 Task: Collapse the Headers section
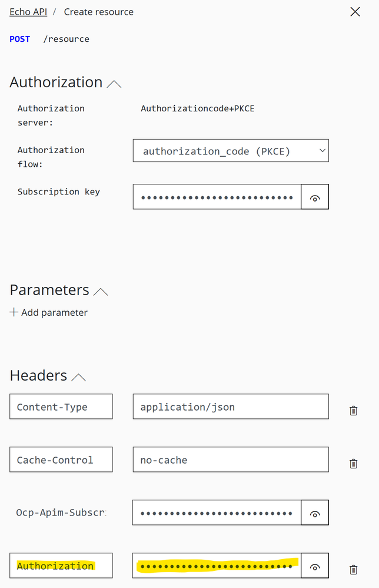pyautogui.click(x=78, y=377)
